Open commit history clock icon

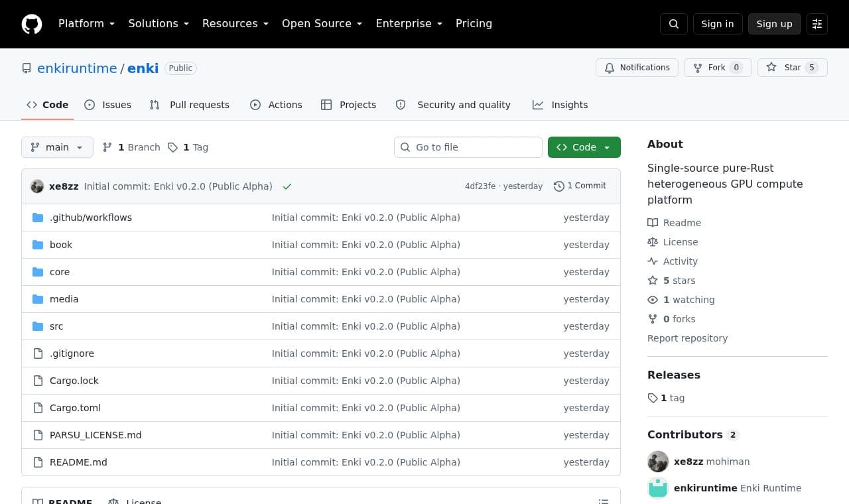tap(559, 186)
